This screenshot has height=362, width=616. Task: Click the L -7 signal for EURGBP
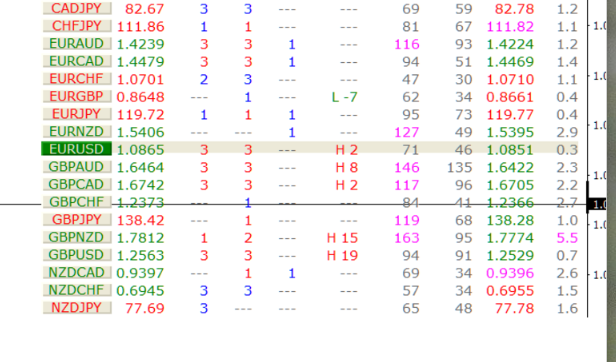tap(345, 97)
